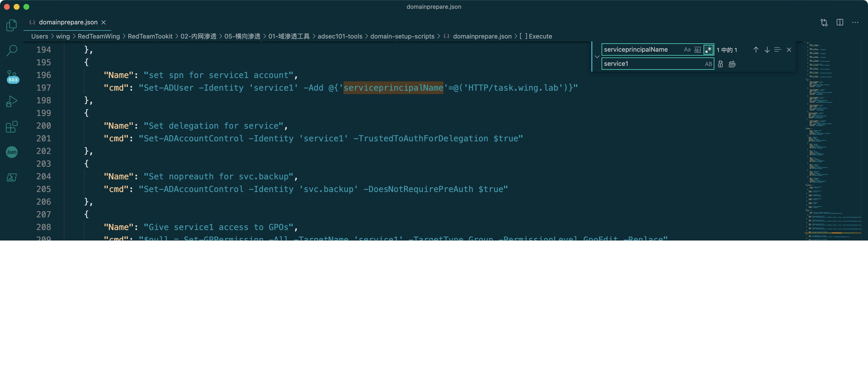Screen dimensions: 868x366
Task: Open Source Control view with 503 badge
Action: (12, 77)
